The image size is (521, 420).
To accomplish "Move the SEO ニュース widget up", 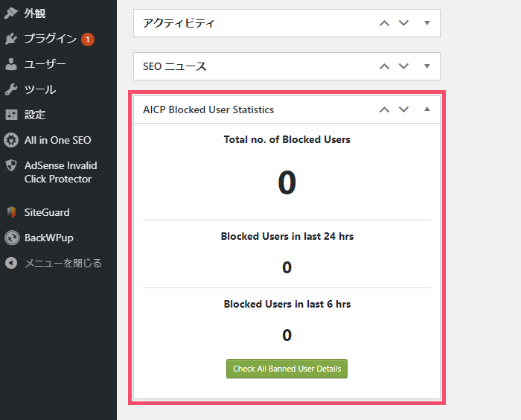I will point(385,66).
